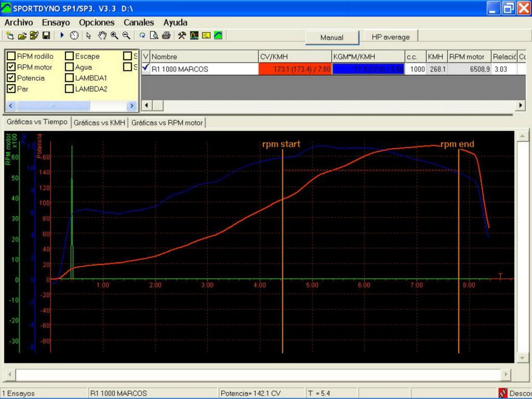Screen dimensions: 532x399
Task: Click the red CV/KMH color cell
Action: [295, 69]
